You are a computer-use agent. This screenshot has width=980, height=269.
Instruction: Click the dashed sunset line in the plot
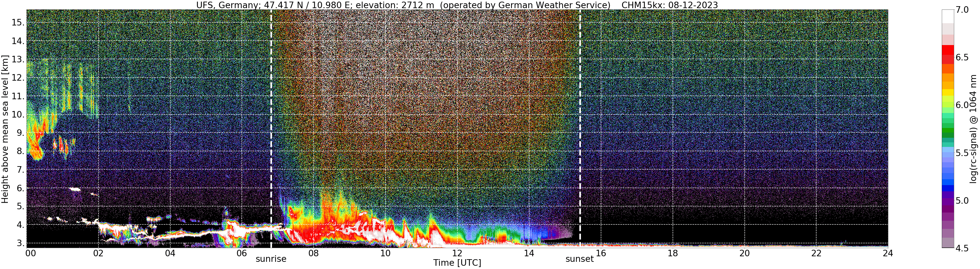point(580,129)
